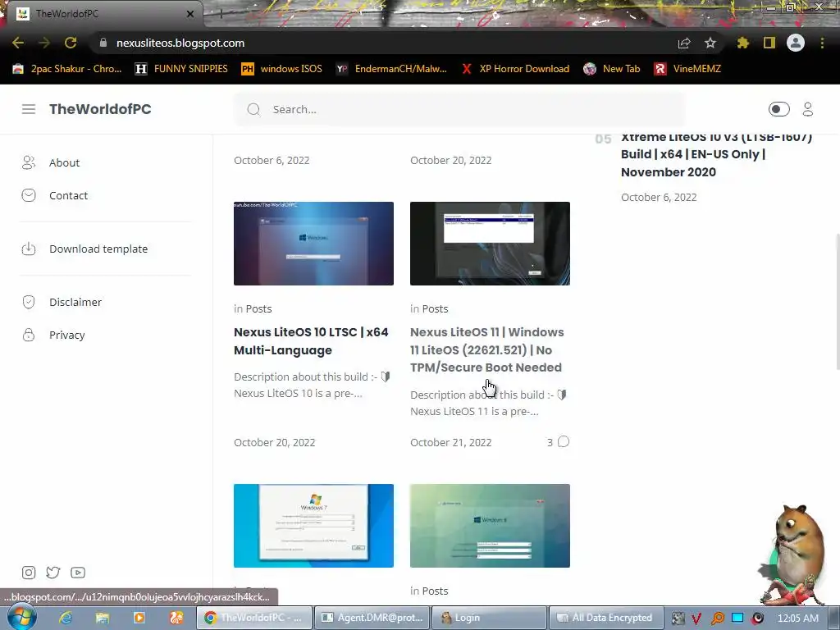Viewport: 840px width, 630px height.
Task: Click the Posts label above Nexus LiteOS 10 LTSC
Action: pos(258,309)
